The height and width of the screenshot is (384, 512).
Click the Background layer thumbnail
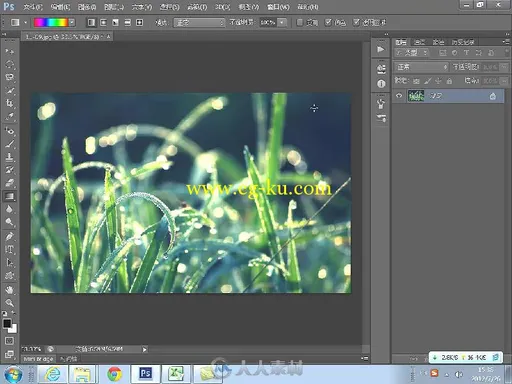pyautogui.click(x=416, y=96)
